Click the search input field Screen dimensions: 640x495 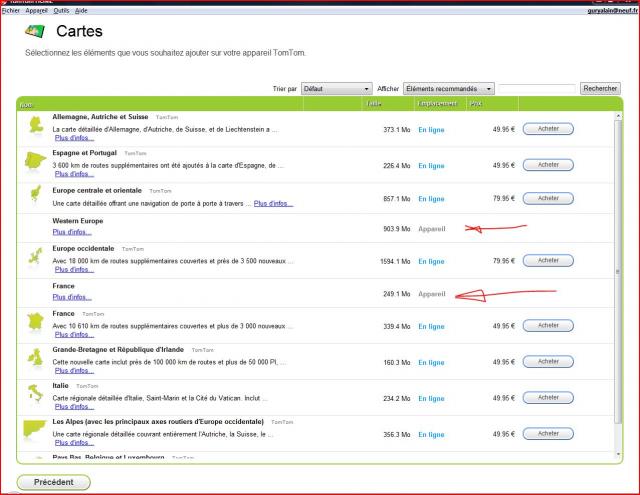(537, 89)
